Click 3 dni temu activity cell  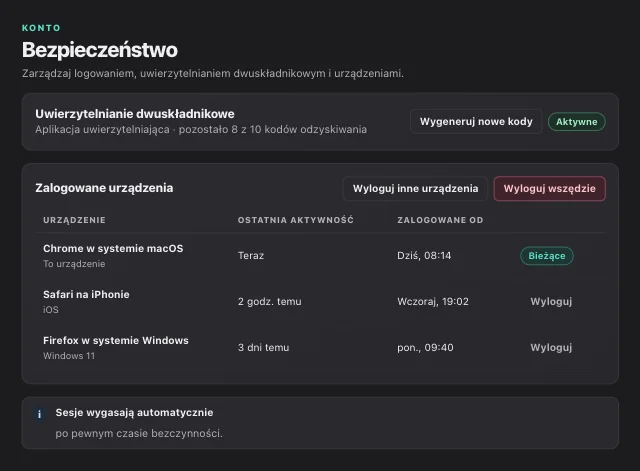coord(263,348)
